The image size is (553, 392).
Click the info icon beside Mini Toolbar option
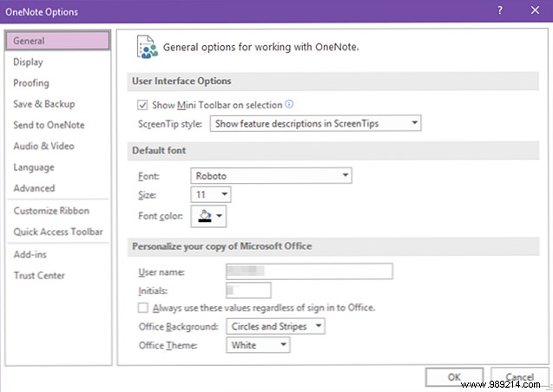pos(289,104)
